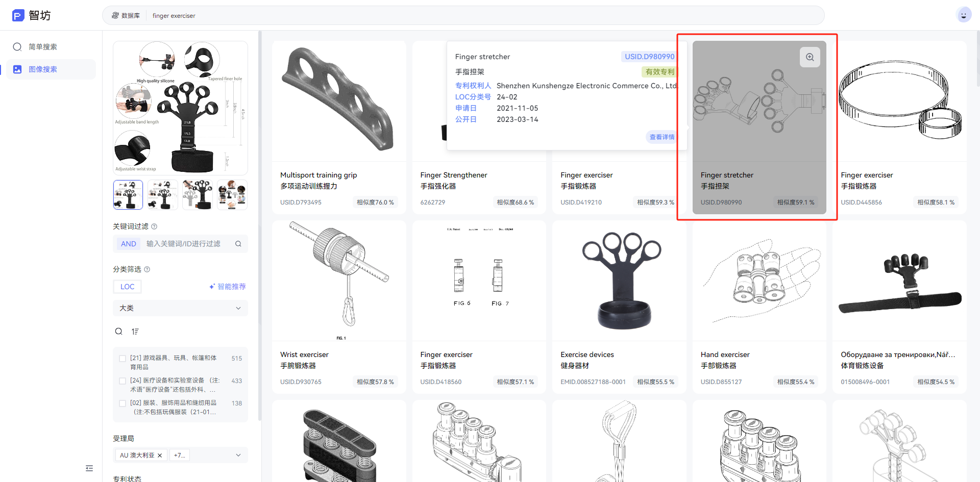Viewport: 980px width, 482px height.
Task: Select the fourth query image thumbnail
Action: (x=232, y=195)
